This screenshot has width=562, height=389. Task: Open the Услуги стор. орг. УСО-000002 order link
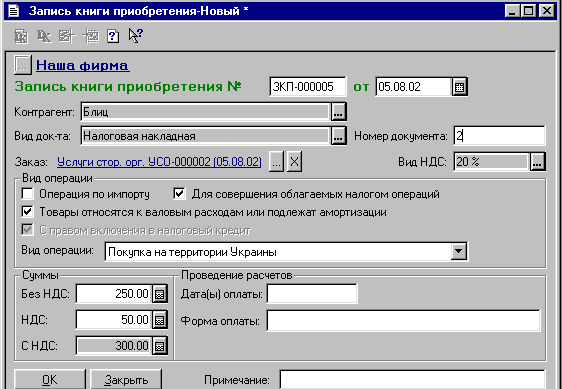(159, 162)
